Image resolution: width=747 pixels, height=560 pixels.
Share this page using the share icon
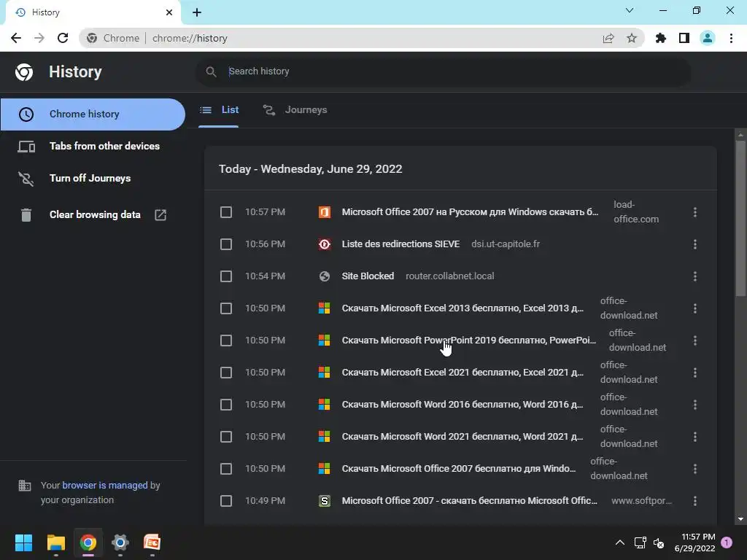(608, 38)
